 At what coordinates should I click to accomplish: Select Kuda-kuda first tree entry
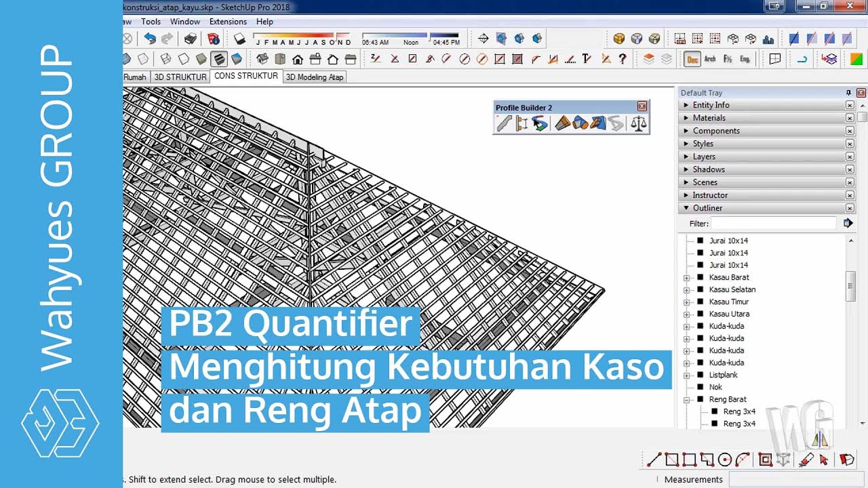726,326
